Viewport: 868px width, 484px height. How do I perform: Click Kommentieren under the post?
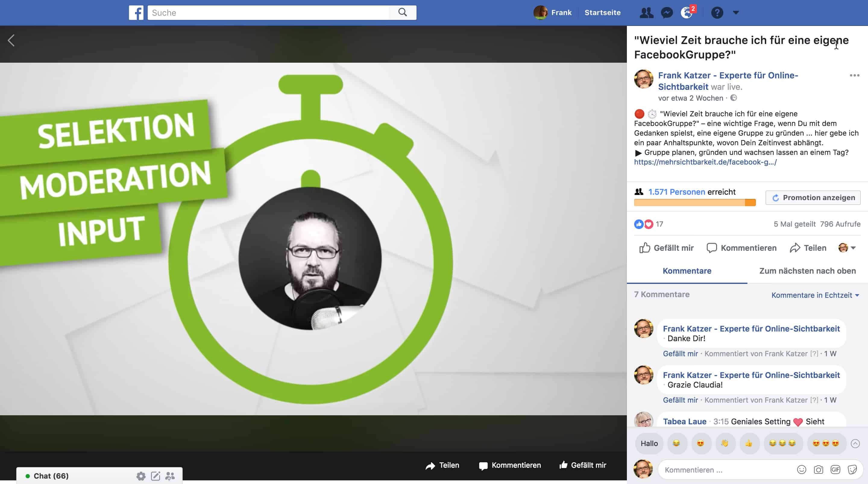(741, 248)
